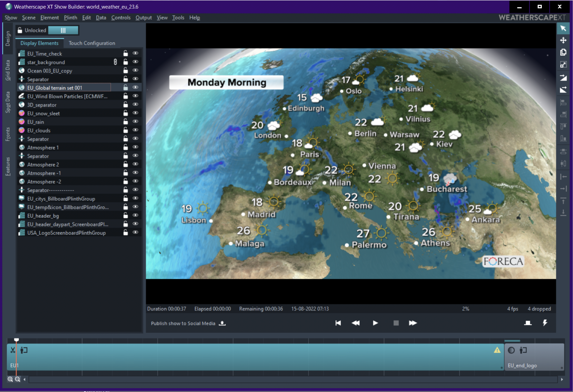This screenshot has height=392, width=573.
Task: Open the Output menu
Action: (x=143, y=18)
